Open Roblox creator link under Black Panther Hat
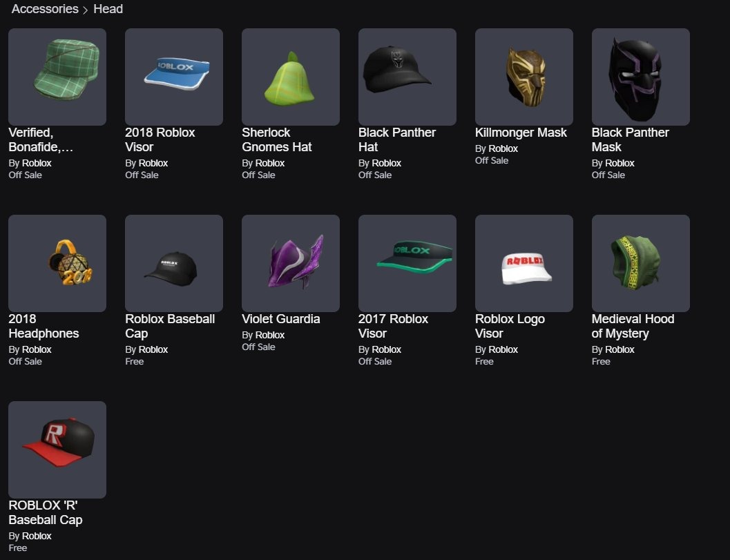730x560 pixels. pos(387,163)
